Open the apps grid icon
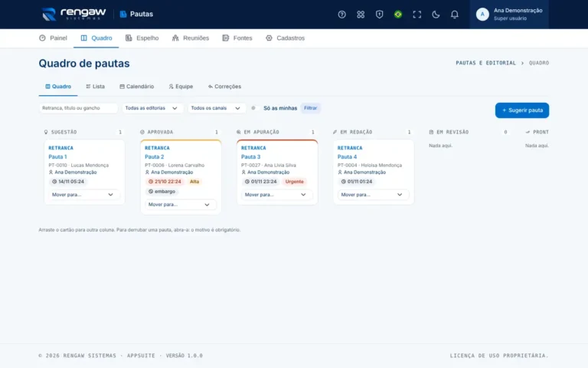This screenshot has width=588, height=368. tap(361, 15)
